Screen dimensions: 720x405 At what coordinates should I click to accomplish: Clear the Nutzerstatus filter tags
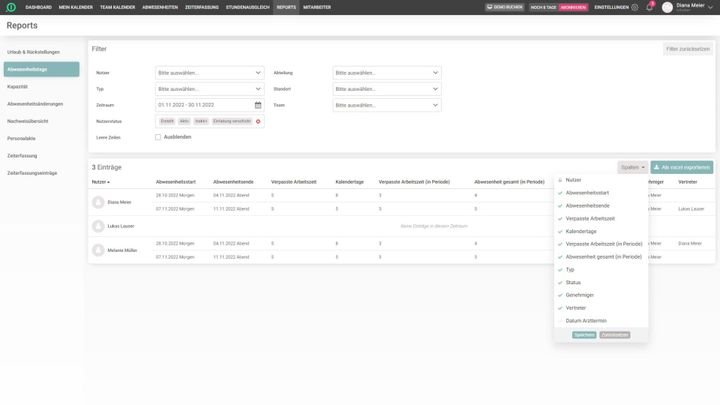pos(258,121)
